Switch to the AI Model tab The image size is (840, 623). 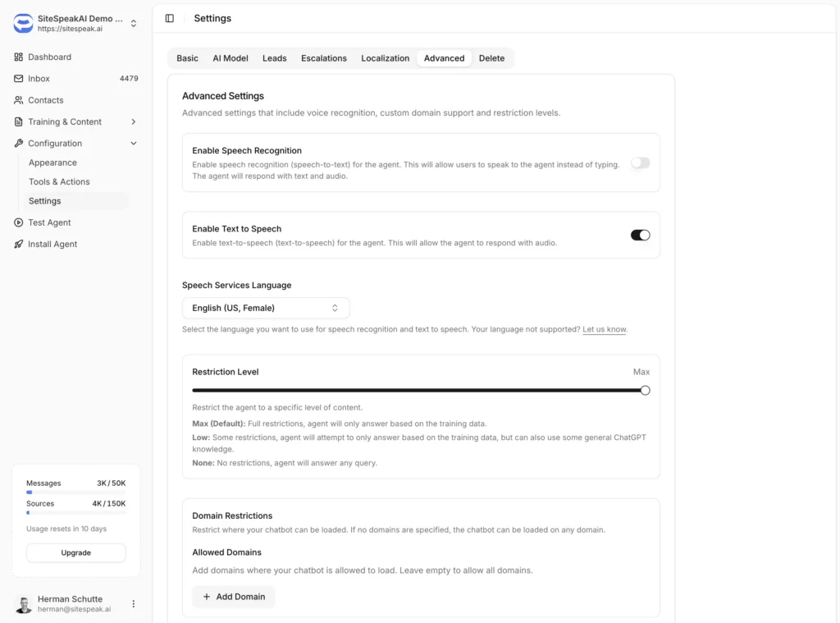(231, 58)
